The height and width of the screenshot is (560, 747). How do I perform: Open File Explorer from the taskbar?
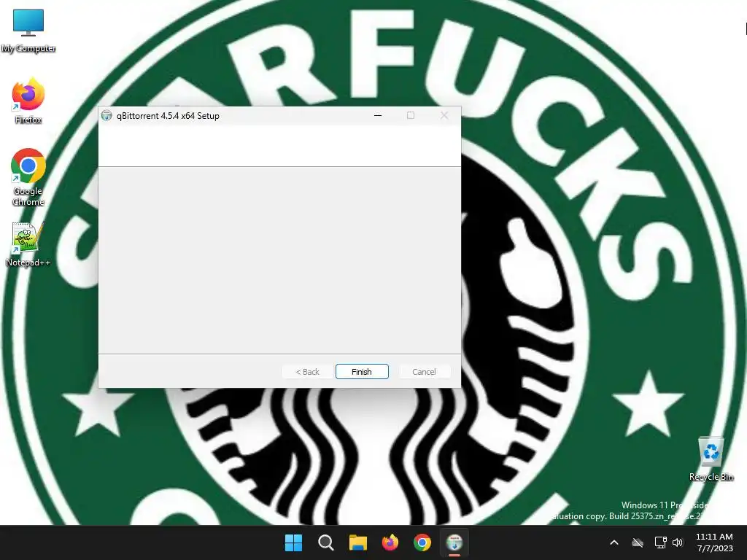[357, 542]
